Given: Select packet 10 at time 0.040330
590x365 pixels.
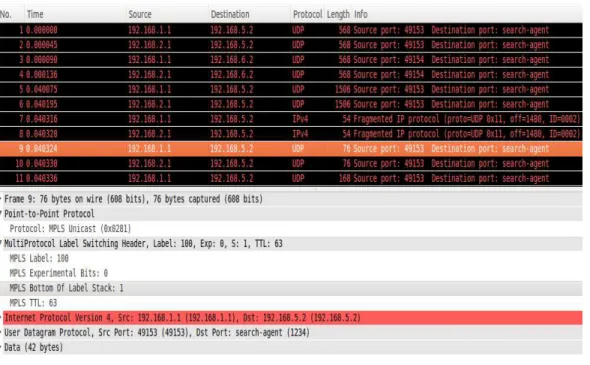Looking at the screenshot, I should 291,163.
